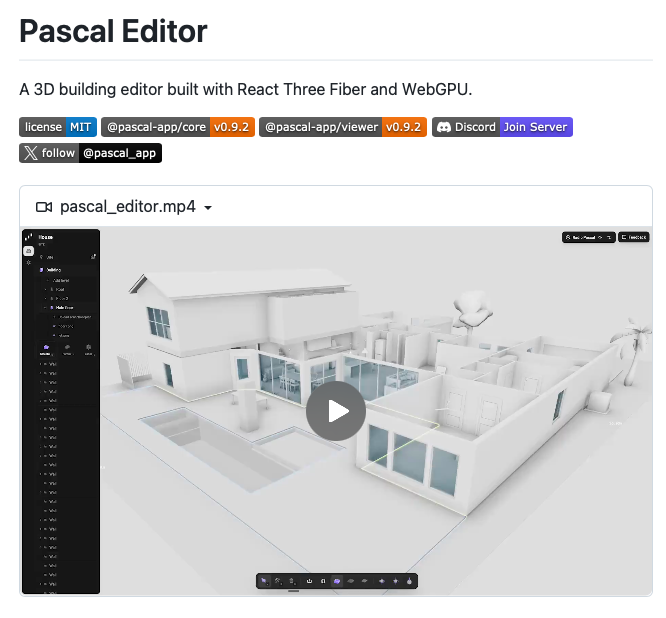Select the hammer build tool in bottom toolbar
The image size is (666, 618).
(278, 581)
